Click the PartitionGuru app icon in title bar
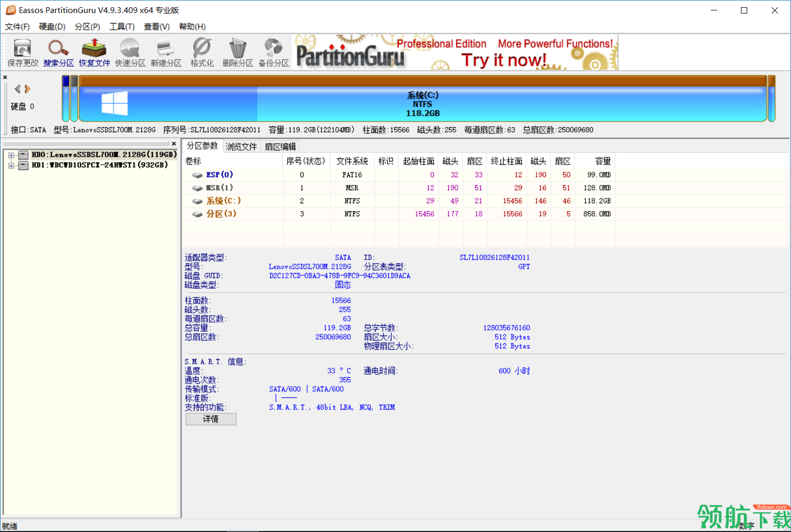791x532 pixels. (10, 10)
